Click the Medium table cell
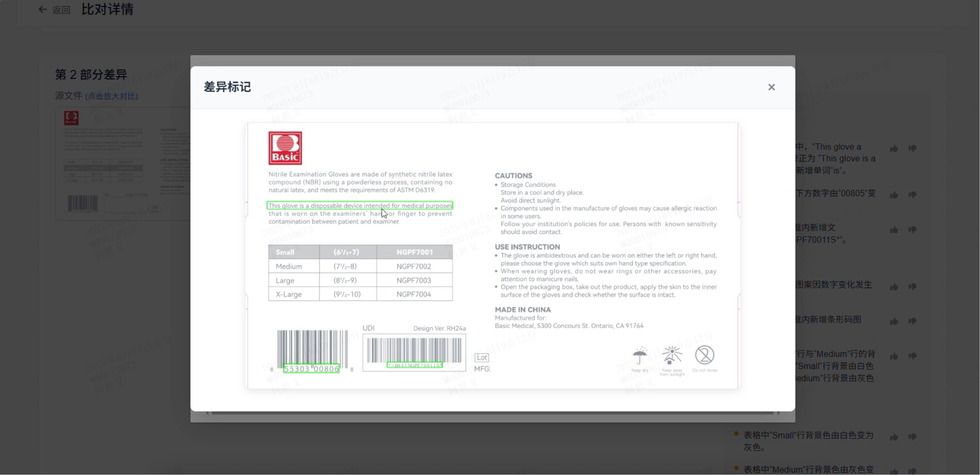 (294, 266)
